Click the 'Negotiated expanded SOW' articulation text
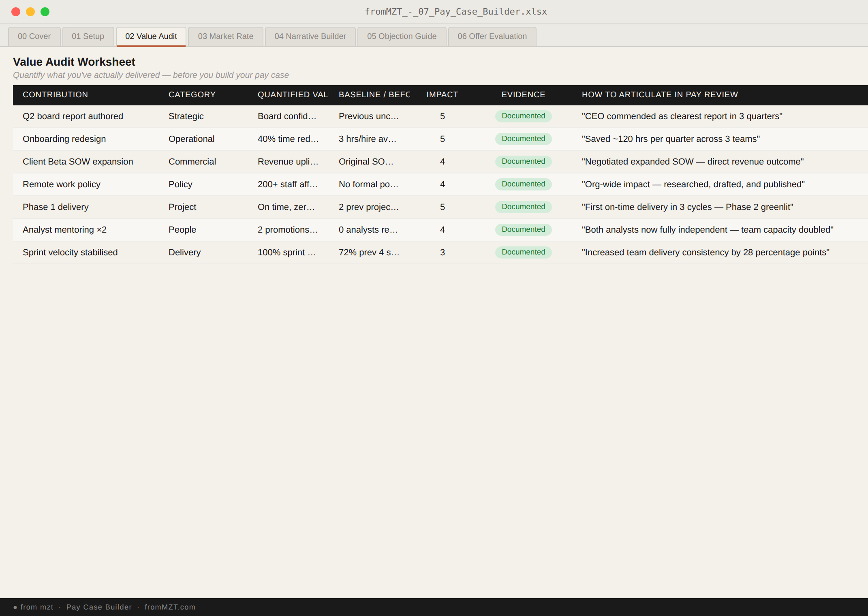 693,162
